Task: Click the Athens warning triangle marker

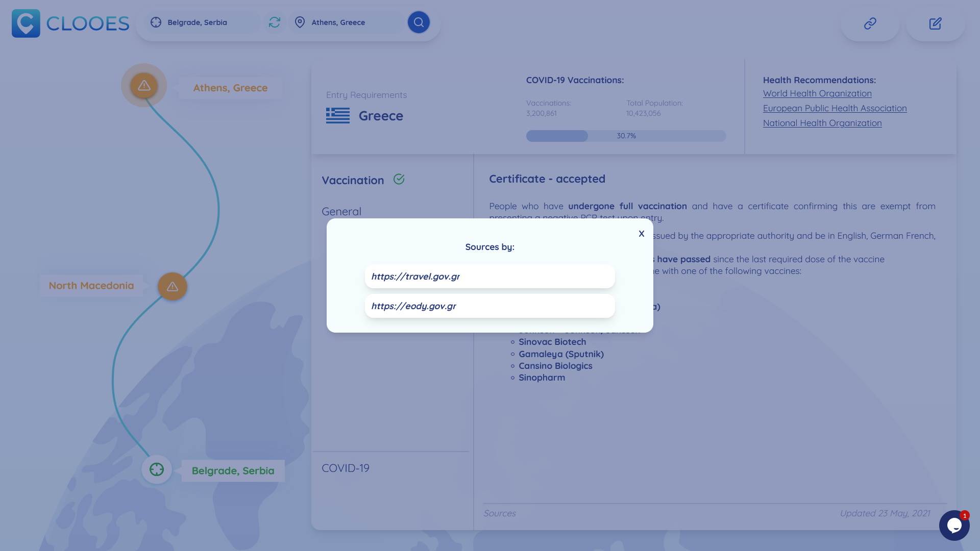Action: coord(144,86)
